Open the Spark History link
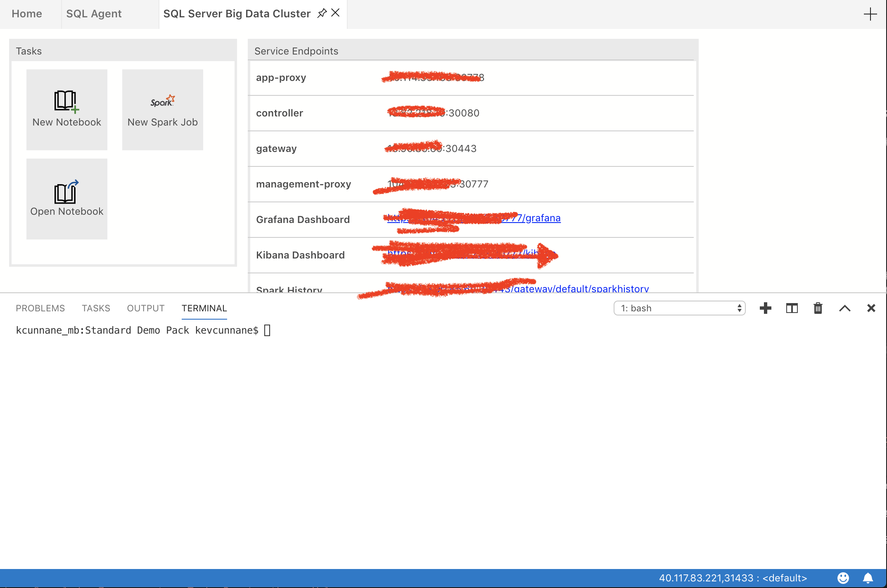 pos(599,289)
